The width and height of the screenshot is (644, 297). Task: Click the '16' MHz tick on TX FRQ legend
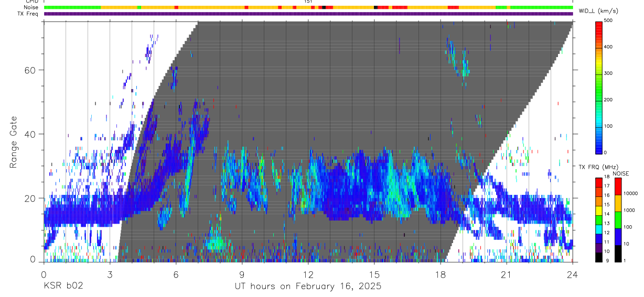pos(606,195)
